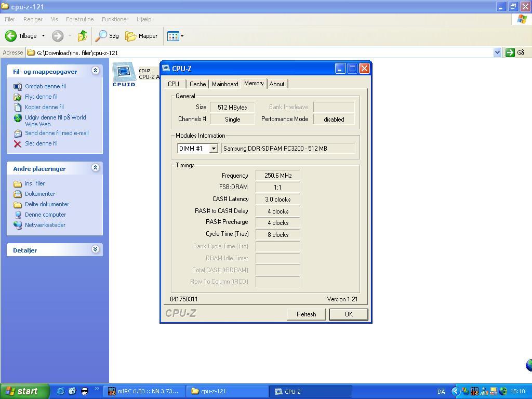
Task: Open the Rediger menu
Action: coord(33,19)
